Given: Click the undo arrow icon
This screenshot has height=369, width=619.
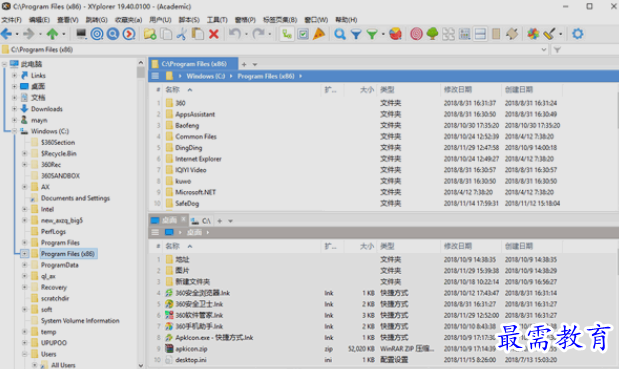Looking at the screenshot, I should pyautogui.click(x=235, y=34).
